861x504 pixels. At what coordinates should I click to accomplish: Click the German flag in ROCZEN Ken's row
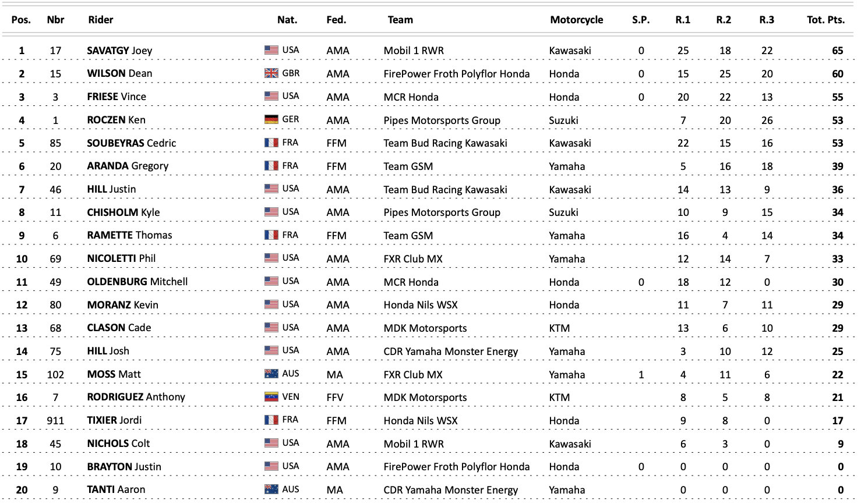(271, 119)
